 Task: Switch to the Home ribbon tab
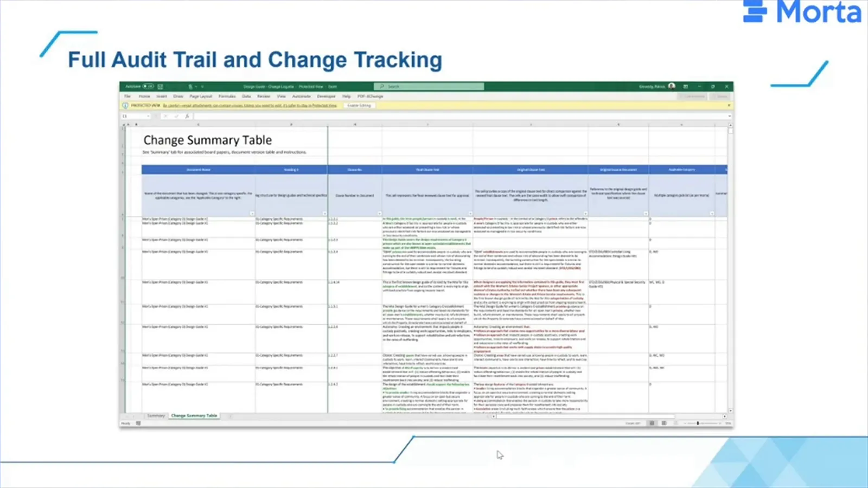click(144, 96)
